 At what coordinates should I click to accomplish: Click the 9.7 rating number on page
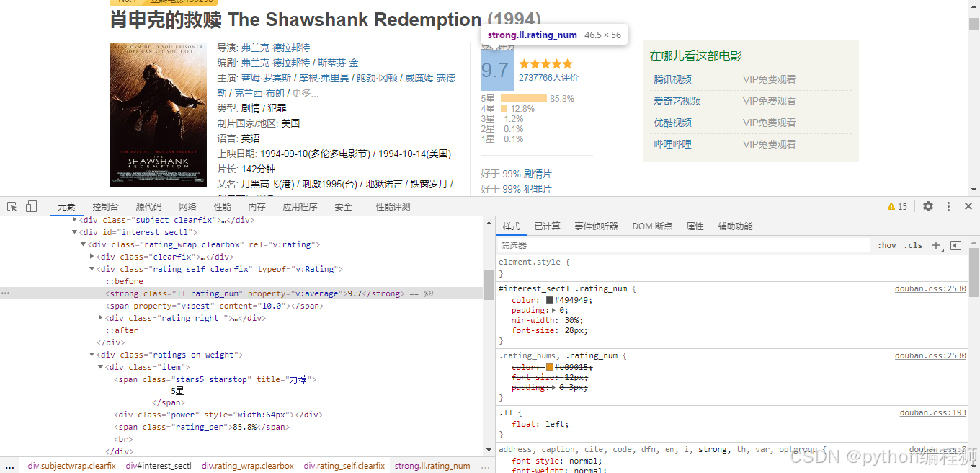[495, 71]
